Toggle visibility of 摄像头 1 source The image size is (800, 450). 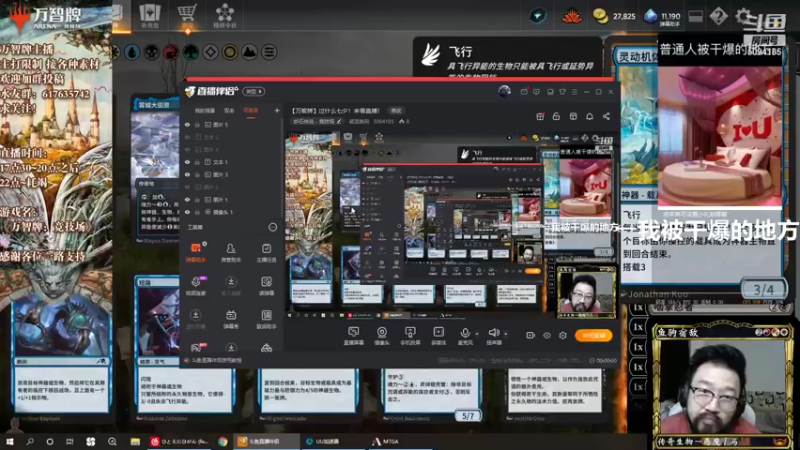(187, 212)
